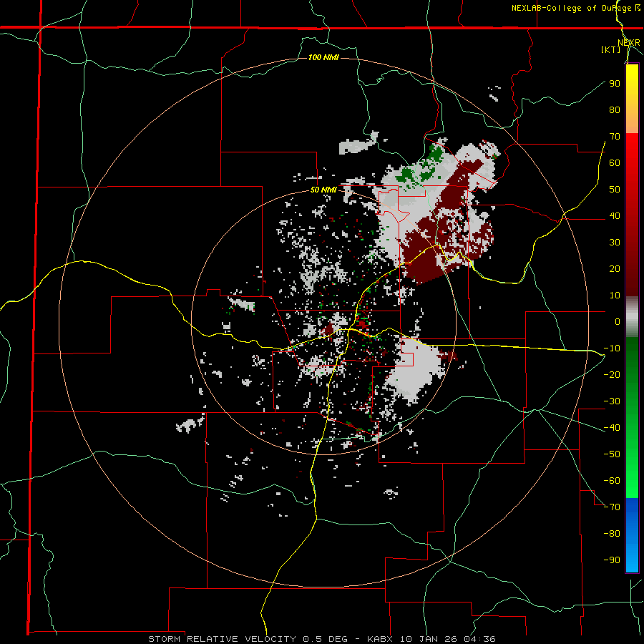Click the -90 value on velocity scale

tap(612, 560)
